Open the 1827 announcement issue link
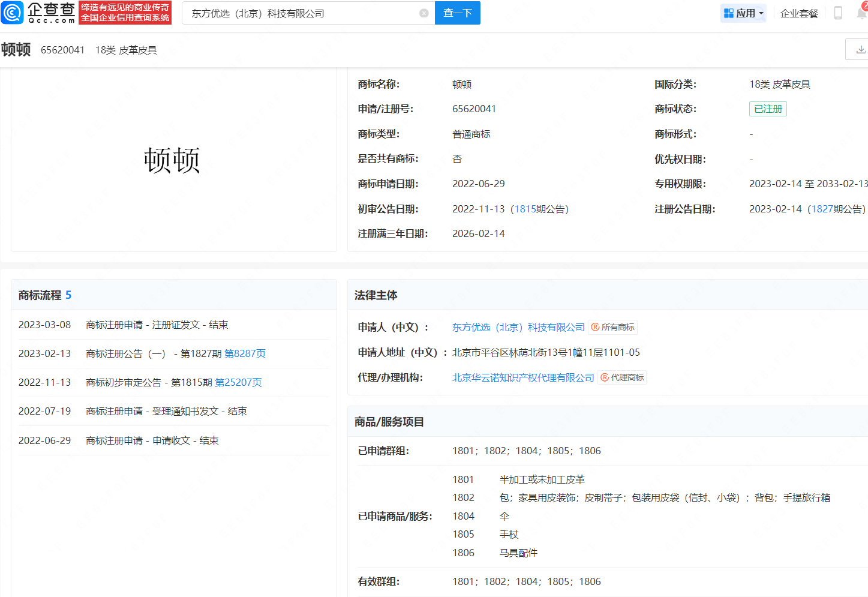Screen dimensions: 868x597 (x=822, y=209)
